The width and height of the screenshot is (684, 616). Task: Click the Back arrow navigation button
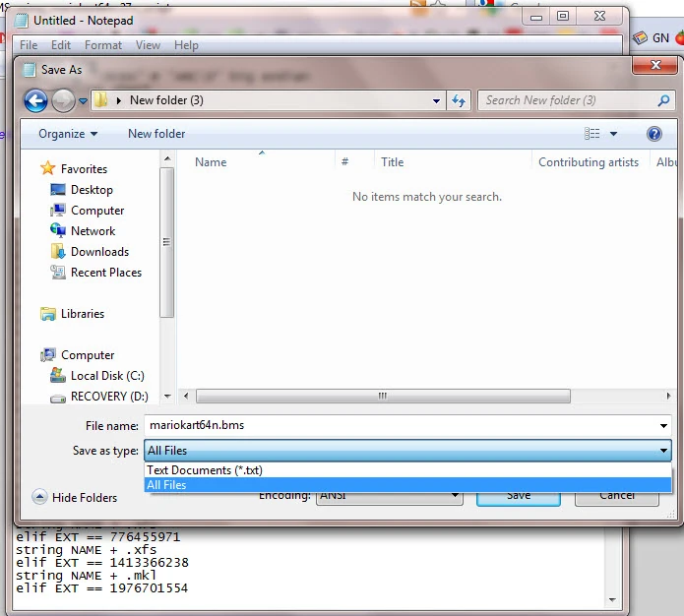coord(35,100)
